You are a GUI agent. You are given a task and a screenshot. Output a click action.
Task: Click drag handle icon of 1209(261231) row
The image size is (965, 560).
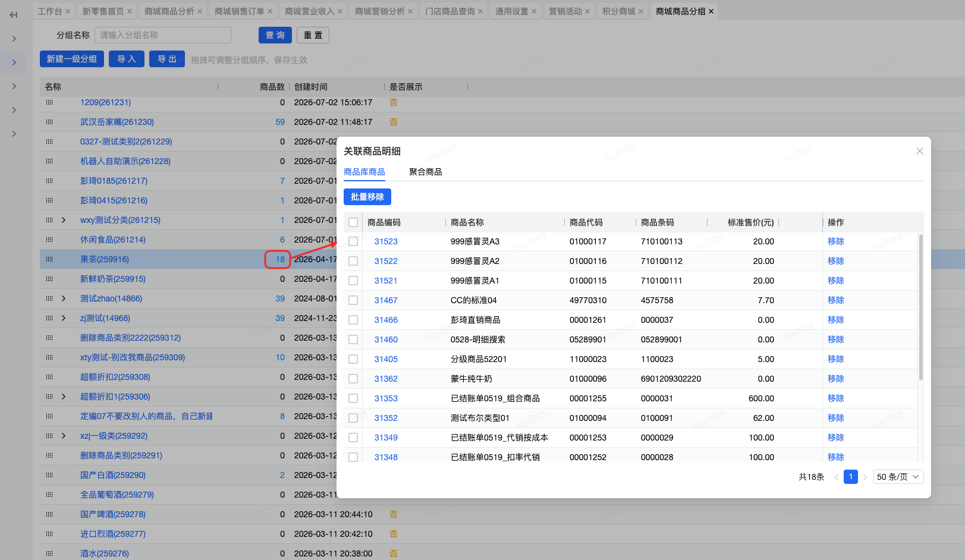tap(49, 102)
